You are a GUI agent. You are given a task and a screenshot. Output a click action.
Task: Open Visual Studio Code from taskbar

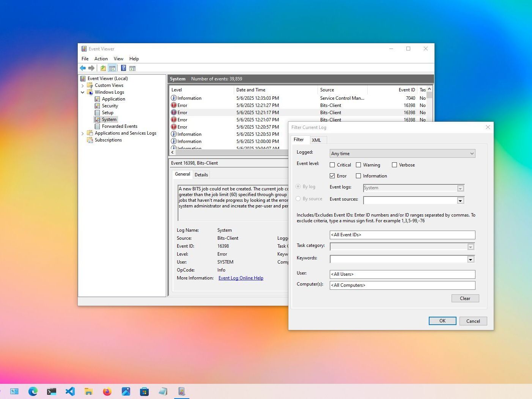click(x=70, y=391)
